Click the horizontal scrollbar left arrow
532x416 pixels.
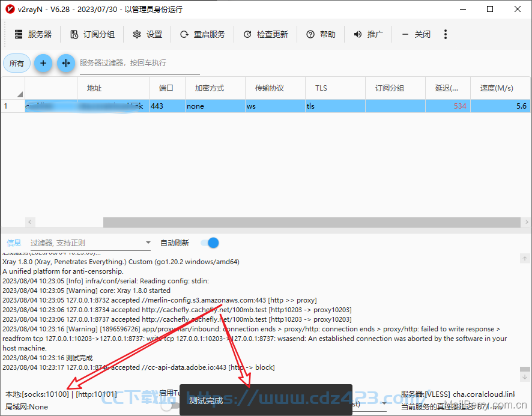[30, 222]
